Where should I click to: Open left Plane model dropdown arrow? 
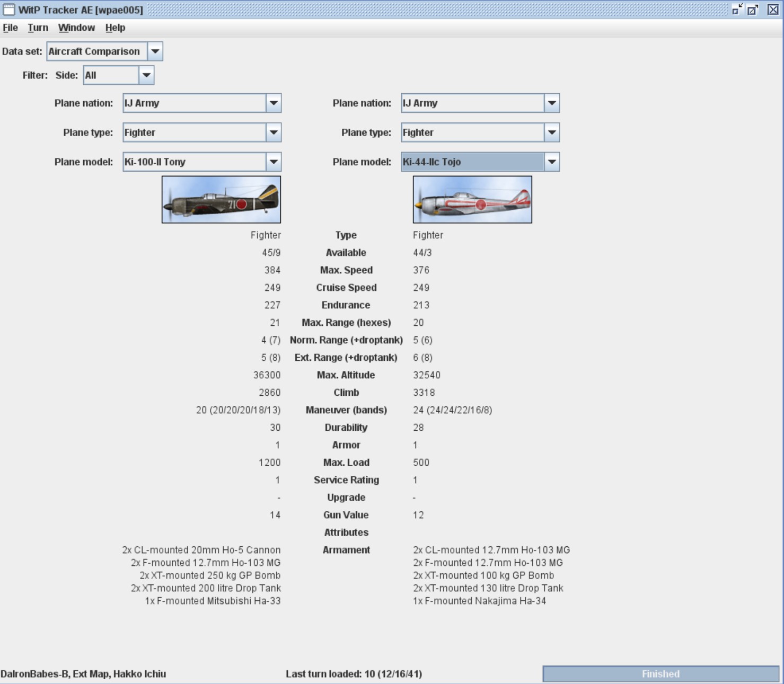tap(274, 162)
